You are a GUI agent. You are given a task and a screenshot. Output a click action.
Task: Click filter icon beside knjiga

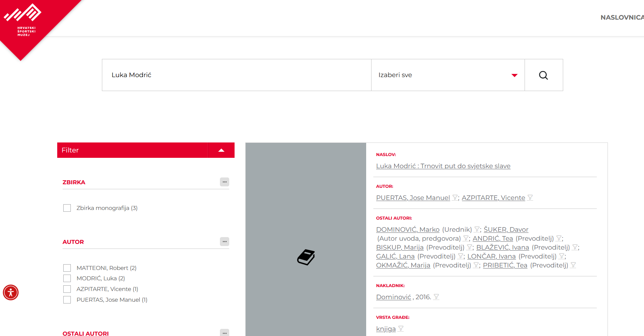coord(400,329)
